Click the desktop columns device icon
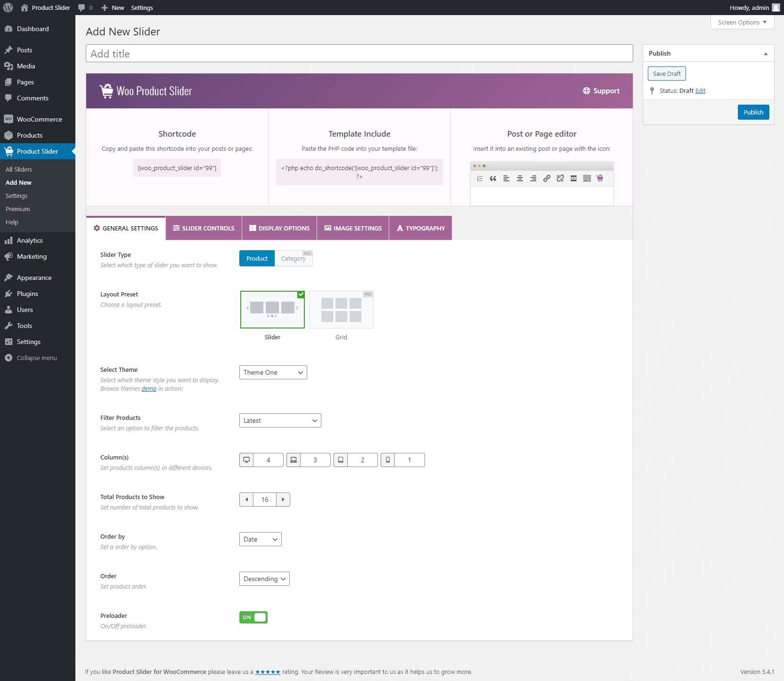784x681 pixels. coord(246,460)
